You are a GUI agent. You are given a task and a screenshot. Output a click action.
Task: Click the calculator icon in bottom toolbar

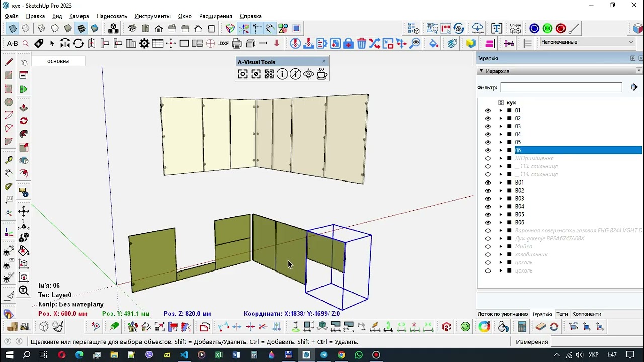(522, 327)
